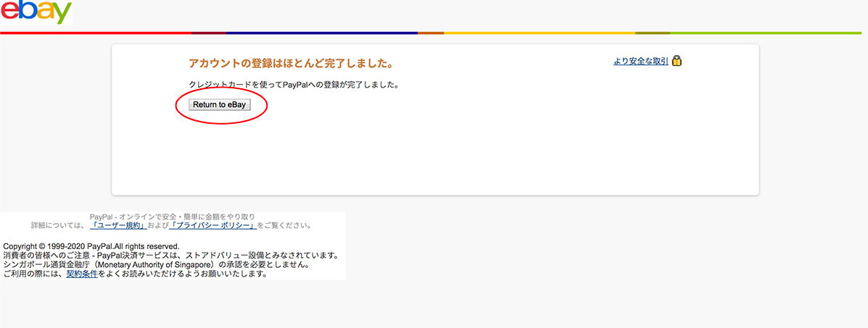Click the orange アカウントの登録 heading
The height and width of the screenshot is (328, 868).
point(291,64)
